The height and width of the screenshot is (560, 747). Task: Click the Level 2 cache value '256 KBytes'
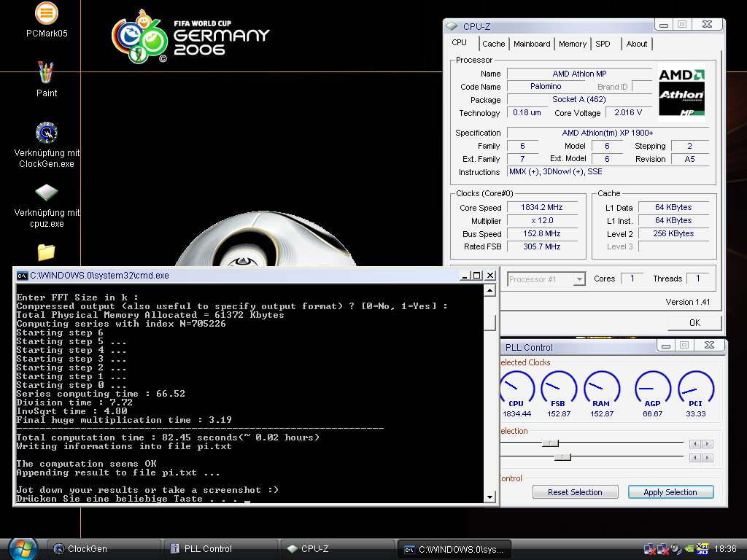click(x=673, y=233)
